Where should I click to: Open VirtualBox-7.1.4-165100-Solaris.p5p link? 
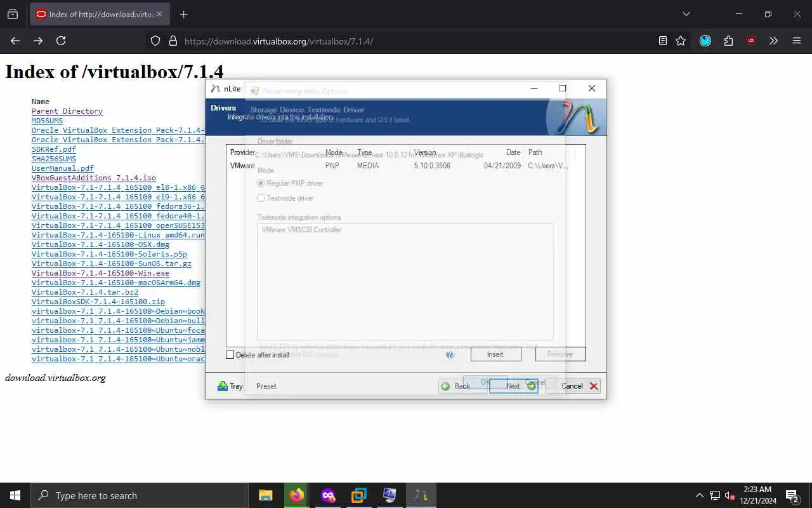(x=109, y=254)
